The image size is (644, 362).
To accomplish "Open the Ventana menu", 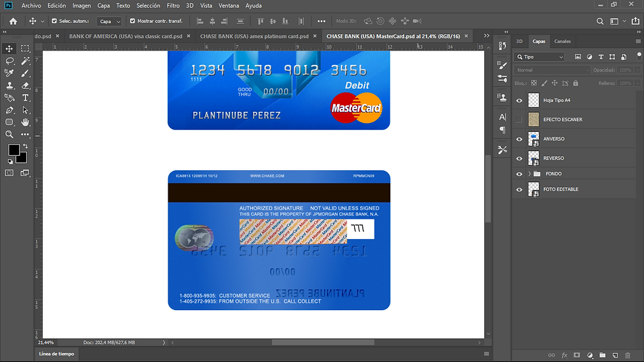I will 229,6.
